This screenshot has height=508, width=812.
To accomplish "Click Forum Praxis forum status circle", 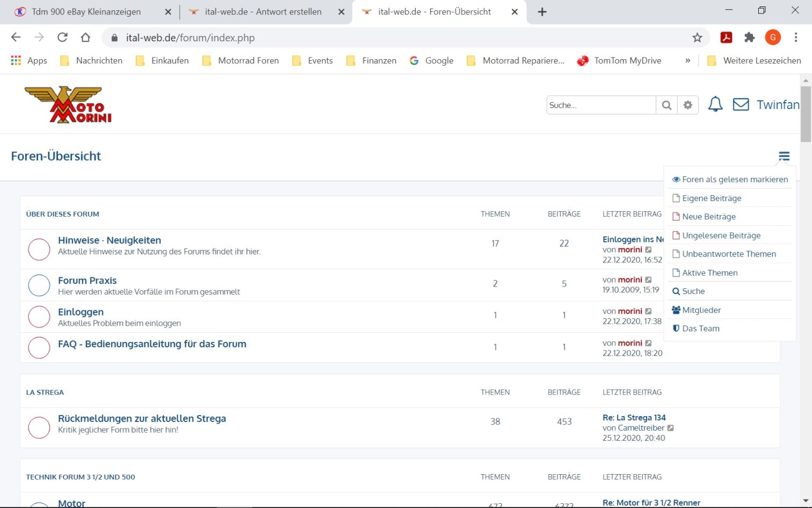I will (x=39, y=285).
